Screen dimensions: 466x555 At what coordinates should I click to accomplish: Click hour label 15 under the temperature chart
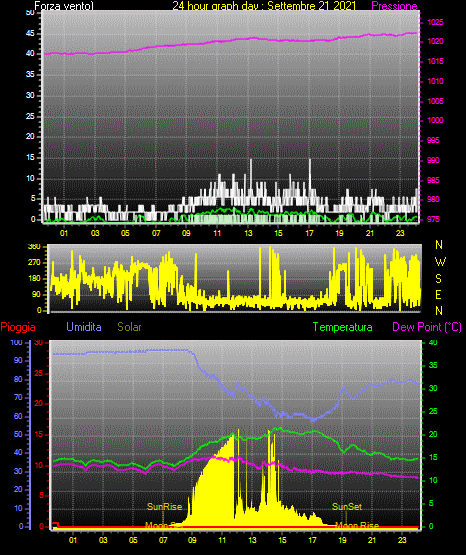point(282,540)
